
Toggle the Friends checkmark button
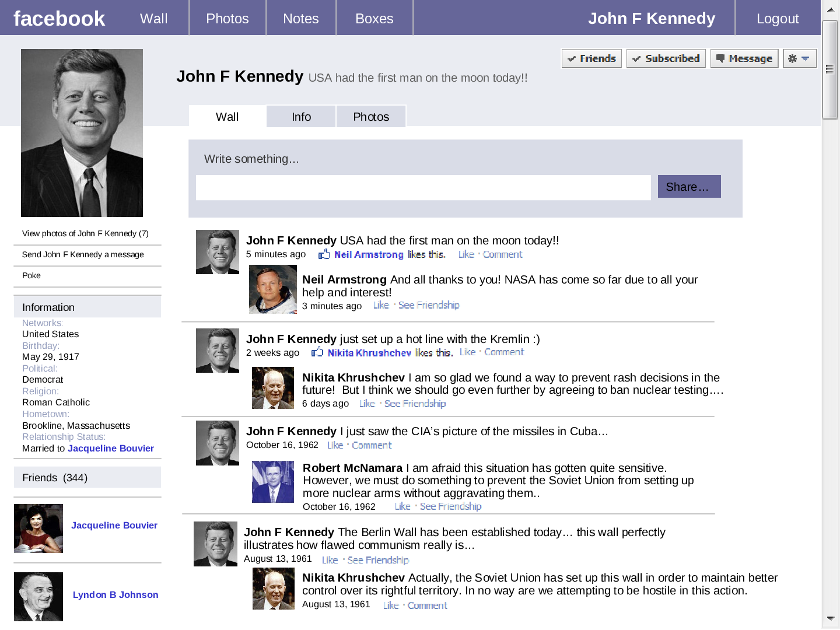click(591, 58)
